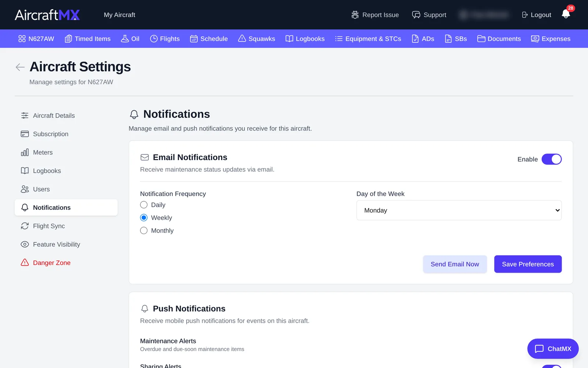The image size is (588, 368).
Task: Click the bar chart icon for Meters
Action: [x=25, y=152]
